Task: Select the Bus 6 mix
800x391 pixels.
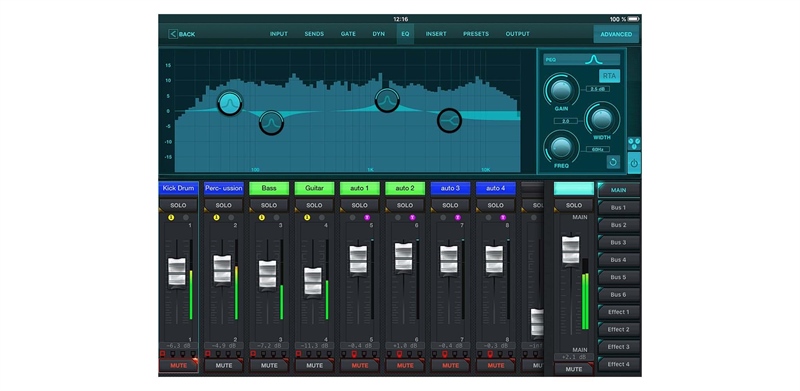Action: tap(618, 295)
